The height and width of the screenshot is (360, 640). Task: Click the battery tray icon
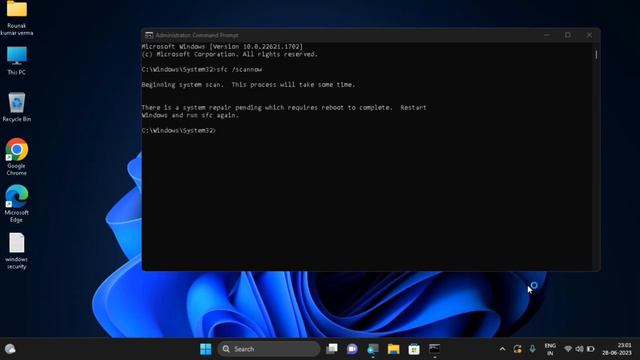[x=591, y=349]
